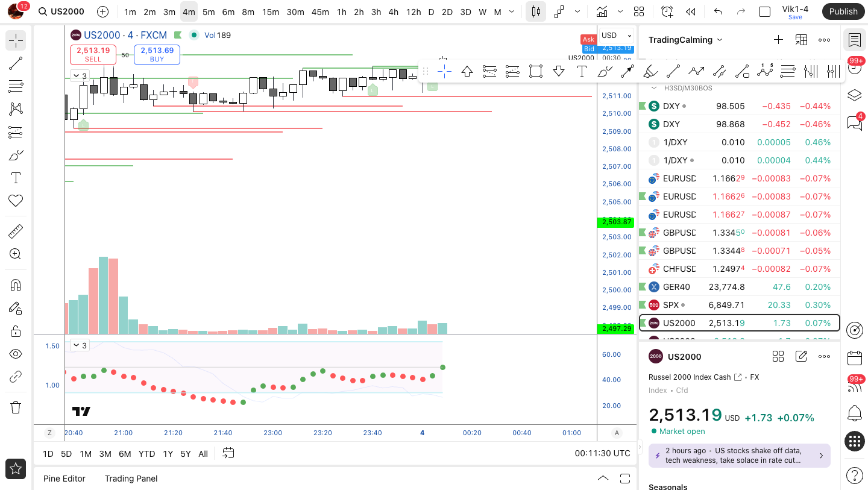Open the notifications bell in right sidebar
868x490 pixels.
click(854, 413)
